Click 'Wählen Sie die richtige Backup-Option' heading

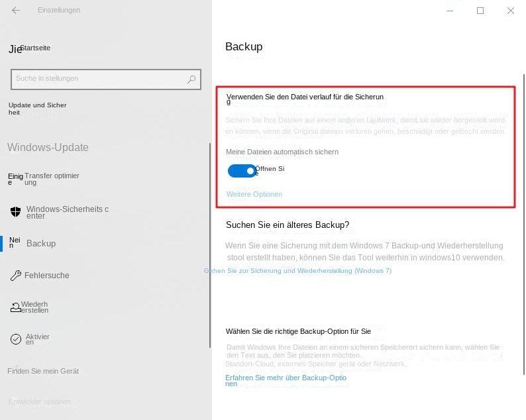pyautogui.click(x=298, y=331)
